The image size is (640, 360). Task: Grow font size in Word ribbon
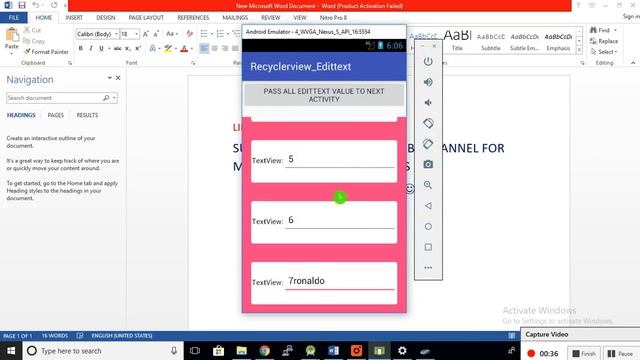pos(146,34)
